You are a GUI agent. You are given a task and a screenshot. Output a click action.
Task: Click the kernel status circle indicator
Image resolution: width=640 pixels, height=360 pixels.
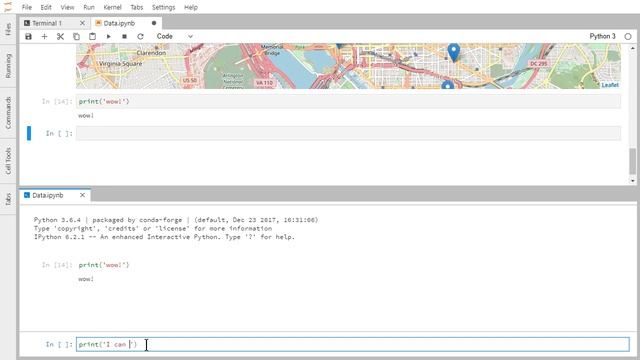[628, 36]
